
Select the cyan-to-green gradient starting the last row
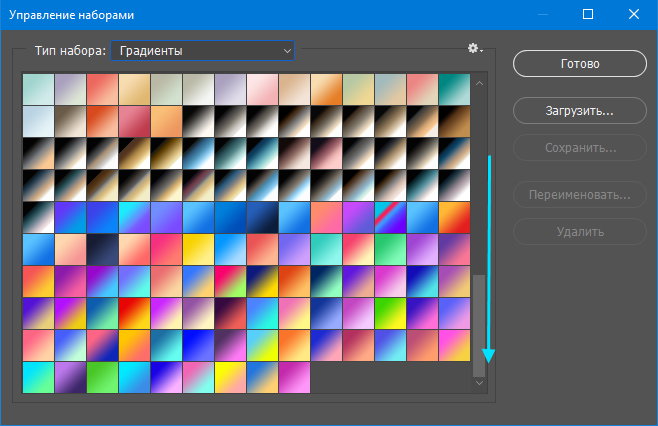pos(38,377)
